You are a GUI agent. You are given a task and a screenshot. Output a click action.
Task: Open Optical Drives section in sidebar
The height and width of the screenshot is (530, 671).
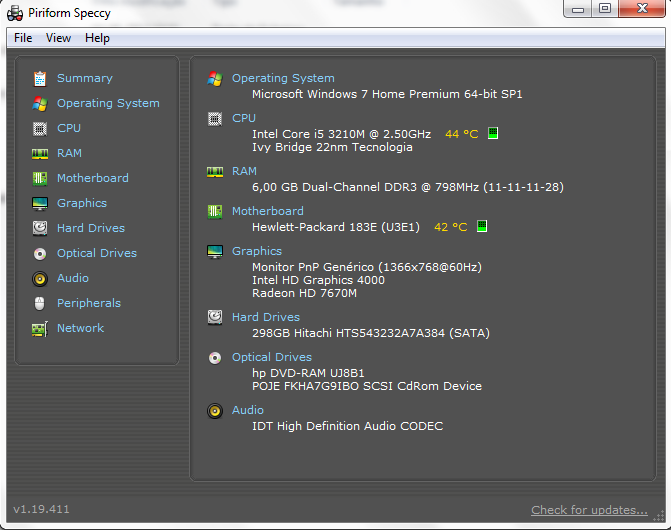[x=97, y=253]
